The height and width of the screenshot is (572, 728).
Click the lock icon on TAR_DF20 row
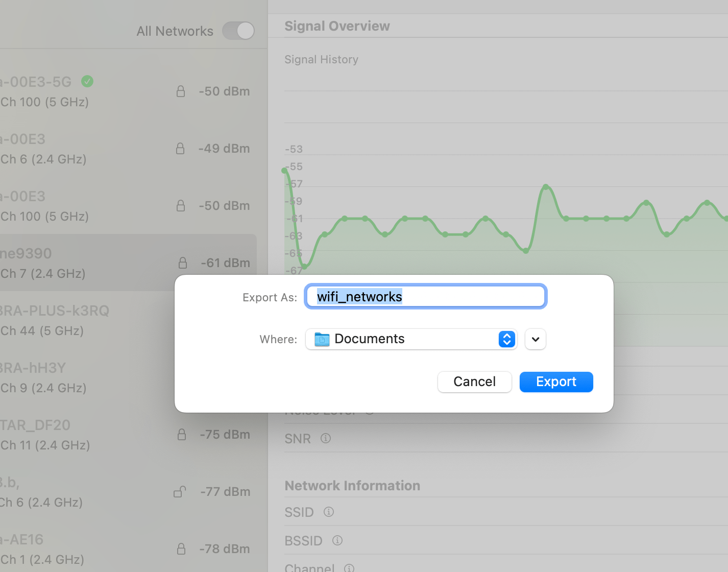(x=182, y=435)
